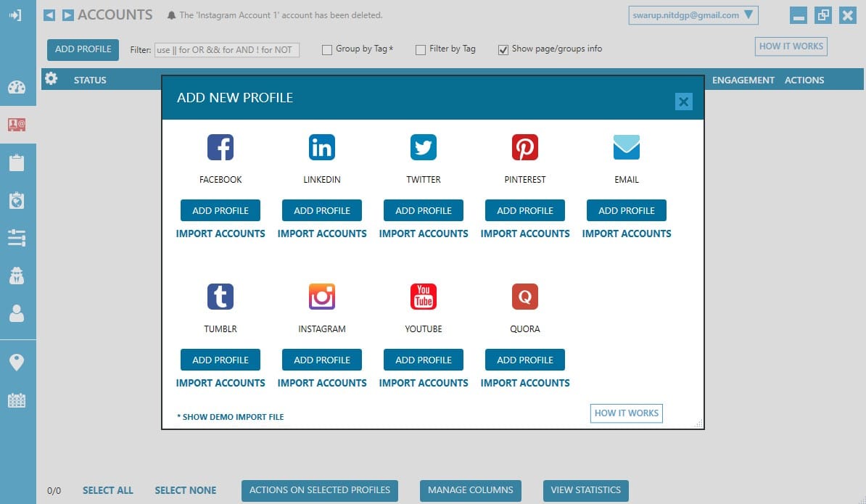
Task: Click IMPORT ACCOUNTS under YouTube
Action: click(x=424, y=383)
